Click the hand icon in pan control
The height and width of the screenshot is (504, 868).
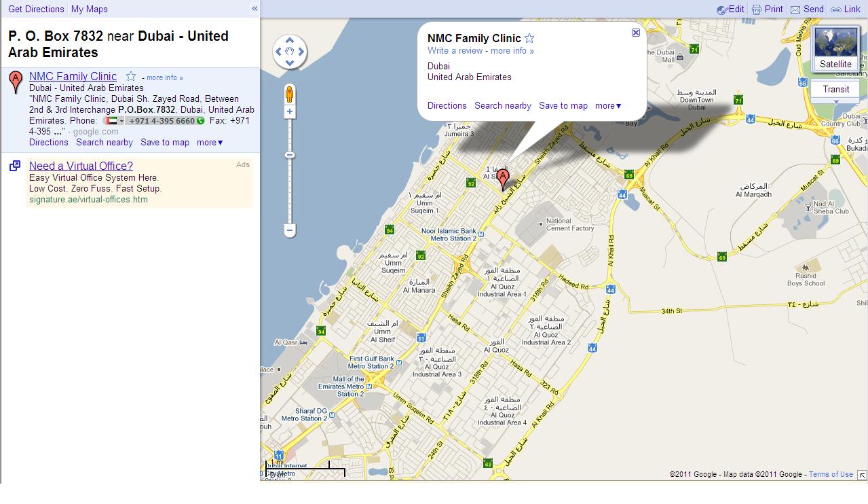pos(290,52)
